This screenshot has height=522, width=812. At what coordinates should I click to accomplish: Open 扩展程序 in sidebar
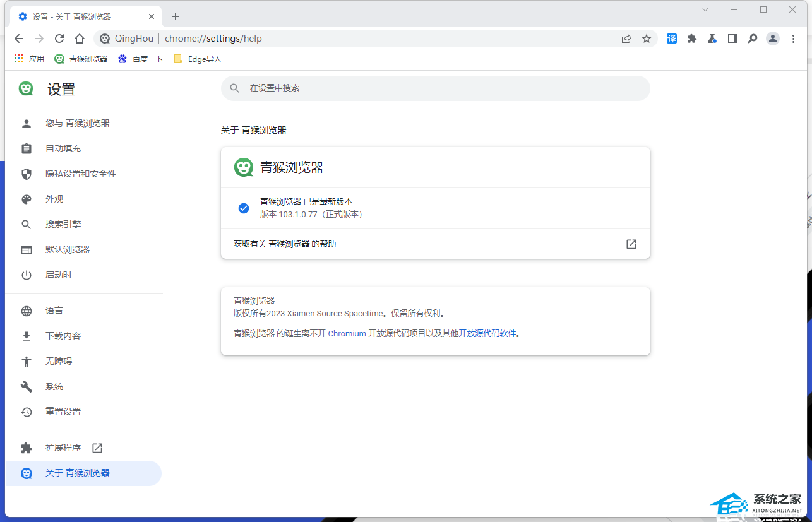[x=83, y=448]
